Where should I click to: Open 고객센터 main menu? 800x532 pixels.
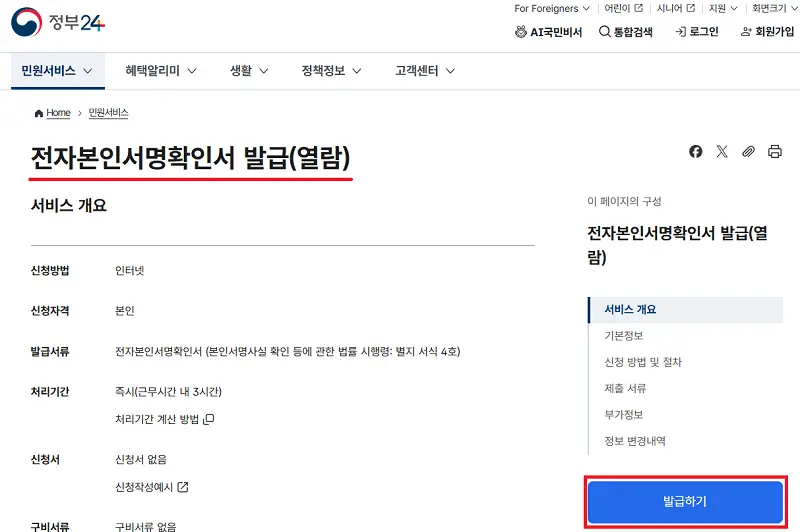[x=424, y=71]
